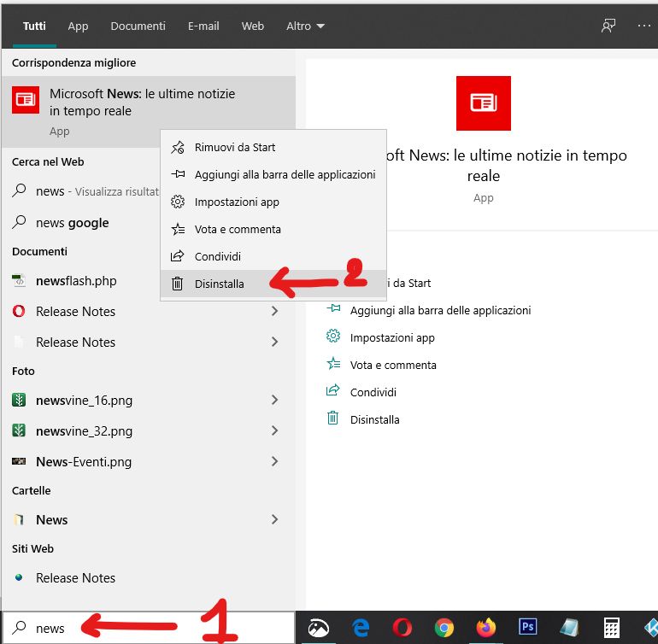Click the star icon beside Vota e commenta in context menu
This screenshot has width=658, height=644.
[178, 229]
